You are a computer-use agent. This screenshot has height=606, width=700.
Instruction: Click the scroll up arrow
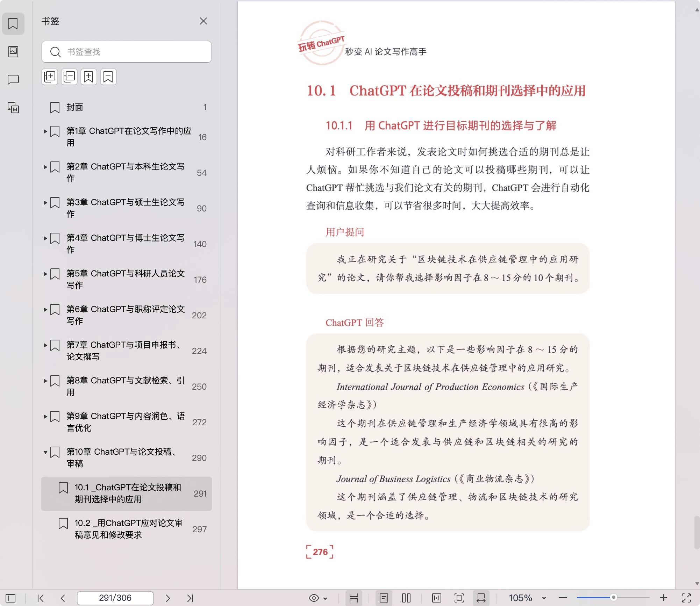[697, 10]
